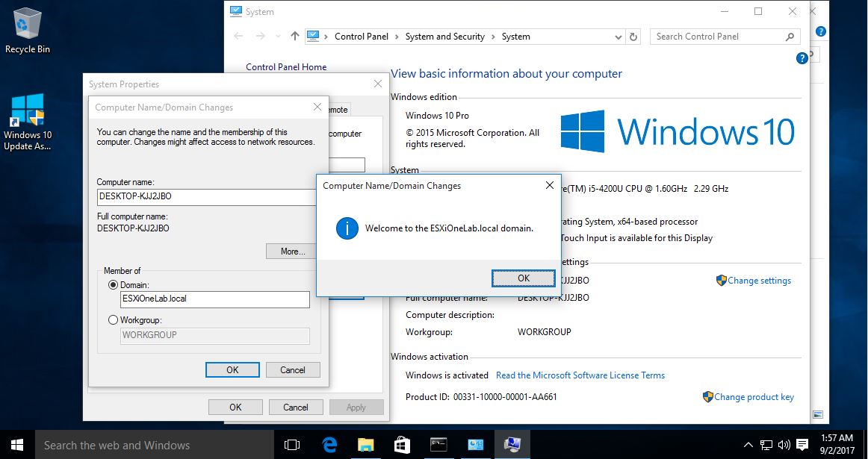Click the computer icon in address bar
The height and width of the screenshot is (459, 868).
(x=313, y=37)
